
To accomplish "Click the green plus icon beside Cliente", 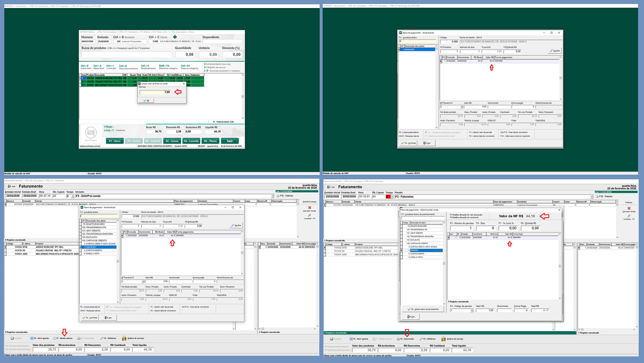I will coord(175,37).
